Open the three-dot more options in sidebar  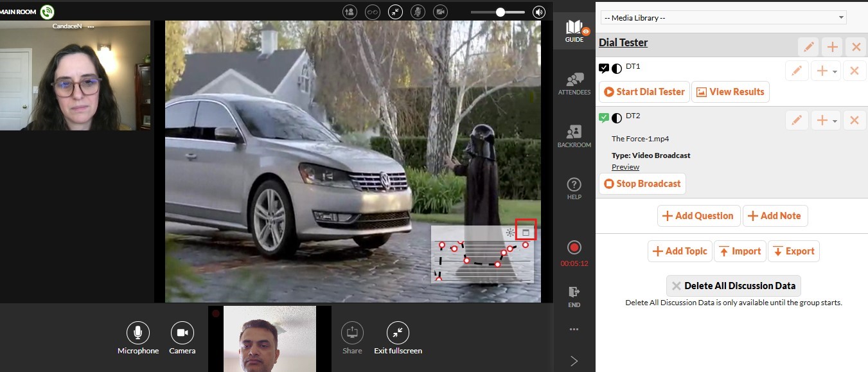tap(574, 330)
